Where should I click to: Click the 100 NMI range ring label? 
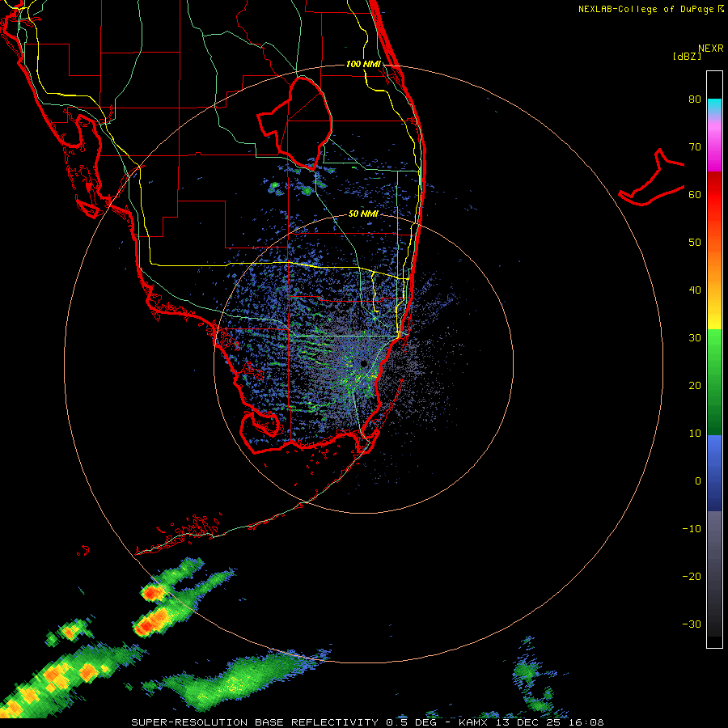(363, 64)
